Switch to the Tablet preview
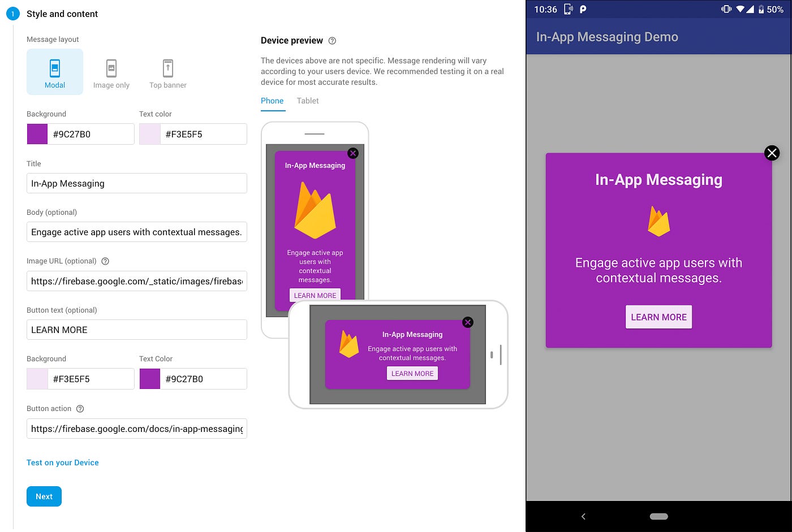This screenshot has width=792, height=532. click(x=308, y=101)
